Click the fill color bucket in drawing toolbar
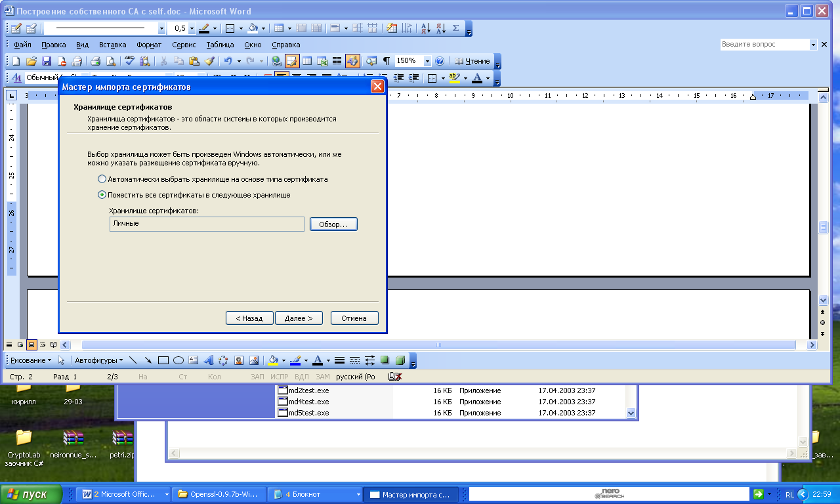 point(274,360)
